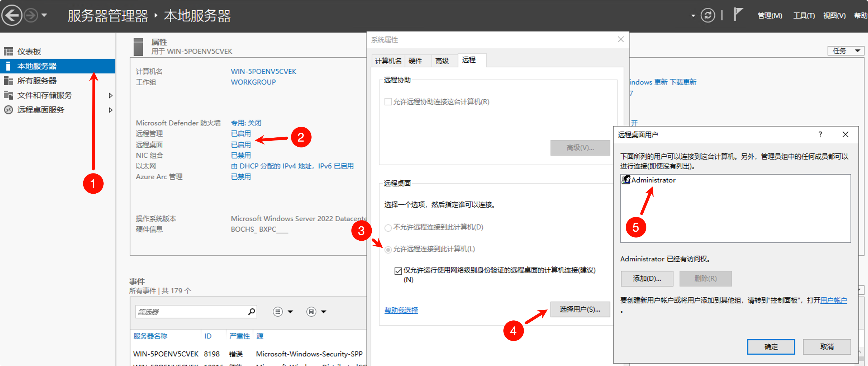Click 已启用 next to 远程管理

(241, 133)
